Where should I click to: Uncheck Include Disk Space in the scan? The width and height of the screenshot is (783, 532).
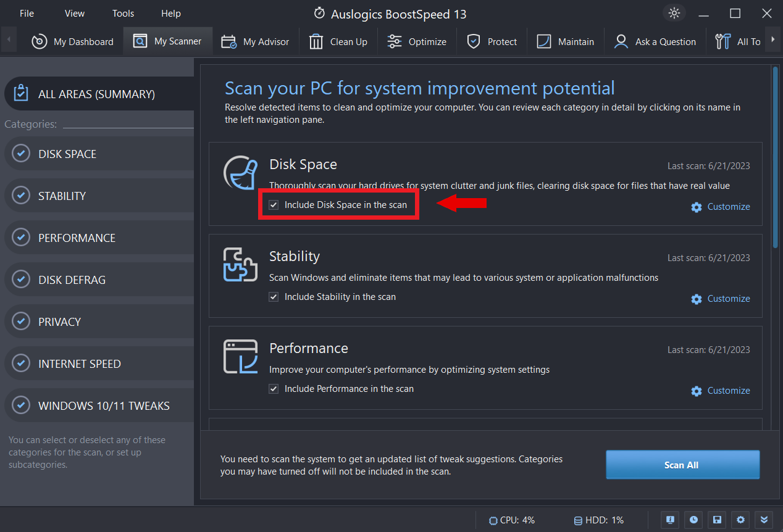click(x=274, y=204)
